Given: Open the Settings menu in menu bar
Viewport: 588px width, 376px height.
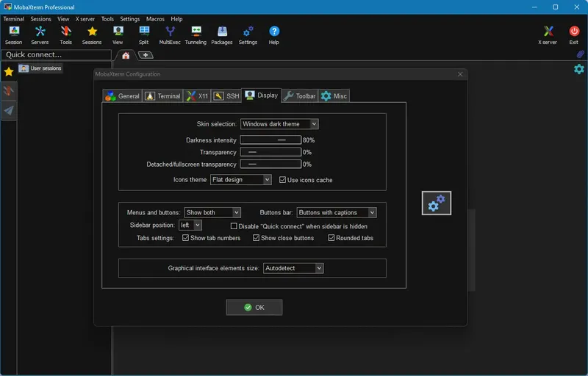Looking at the screenshot, I should tap(130, 18).
